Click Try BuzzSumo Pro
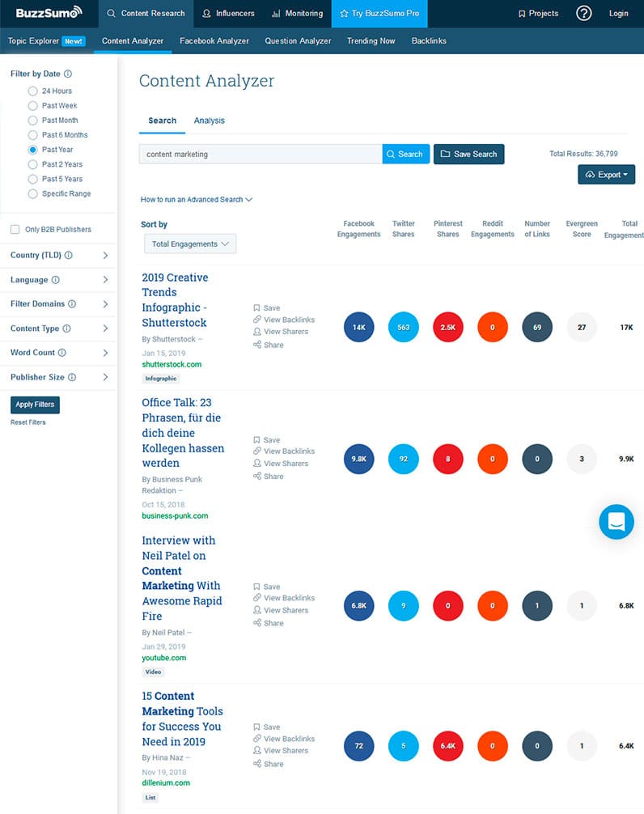The width and height of the screenshot is (644, 814). tap(379, 14)
